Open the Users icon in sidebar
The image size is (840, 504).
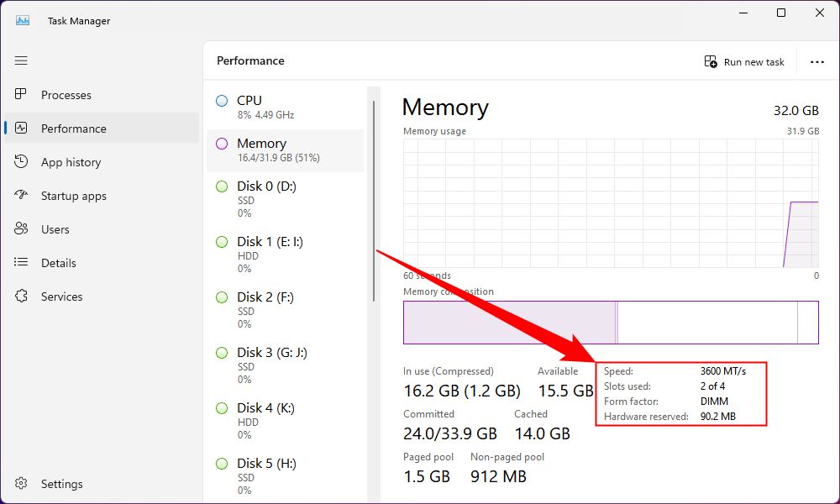(x=21, y=229)
